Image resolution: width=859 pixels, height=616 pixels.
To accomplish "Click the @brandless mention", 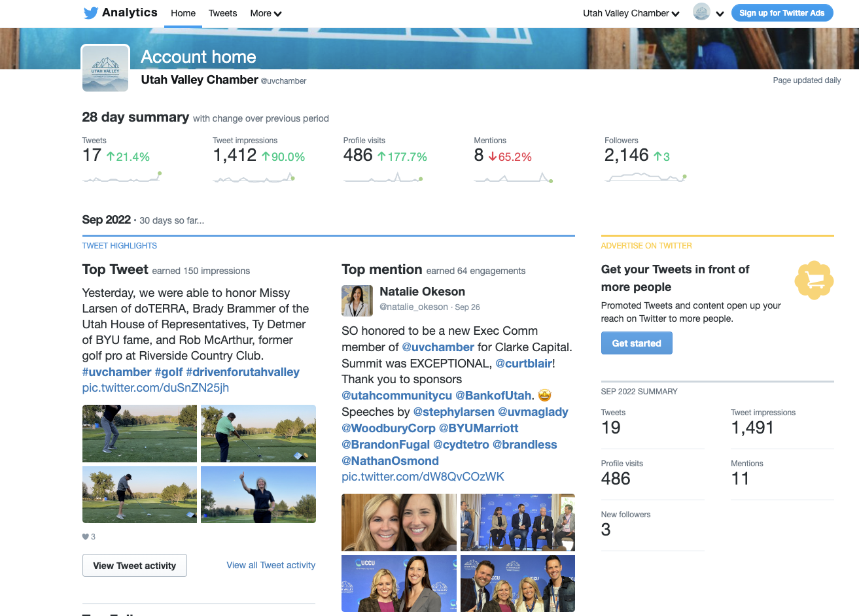I will tap(525, 445).
